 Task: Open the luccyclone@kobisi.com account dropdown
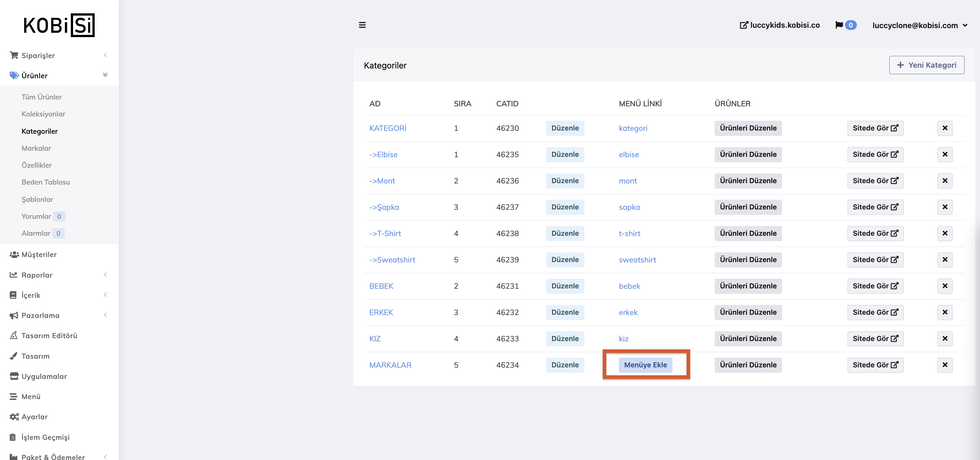tap(920, 26)
